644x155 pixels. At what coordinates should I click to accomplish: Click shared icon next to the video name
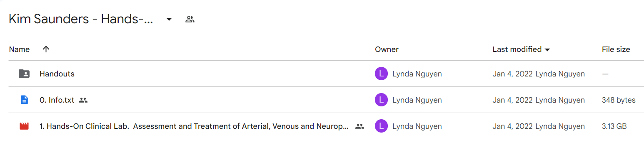(x=359, y=126)
